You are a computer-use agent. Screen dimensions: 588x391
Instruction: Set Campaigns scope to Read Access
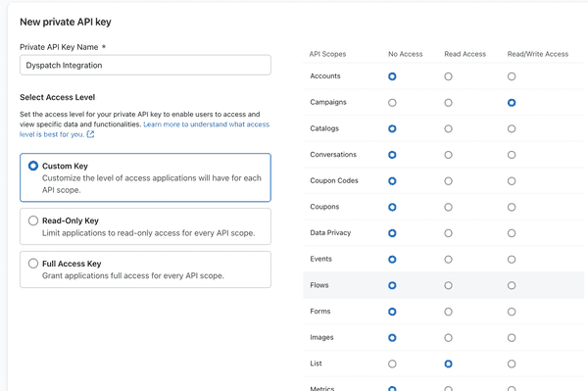(x=448, y=103)
